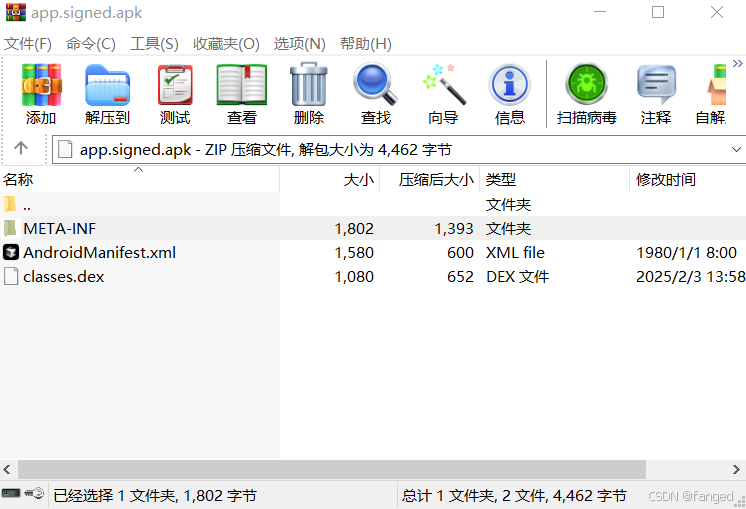Click the Extract To (解压到) icon

108,85
